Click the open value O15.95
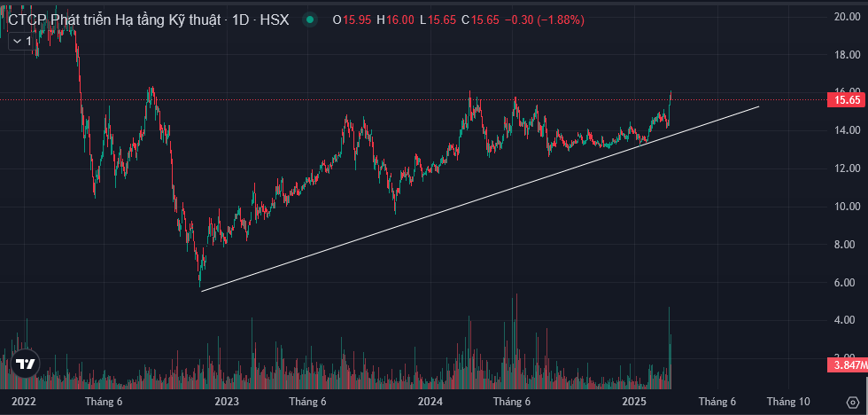 pyautogui.click(x=353, y=20)
